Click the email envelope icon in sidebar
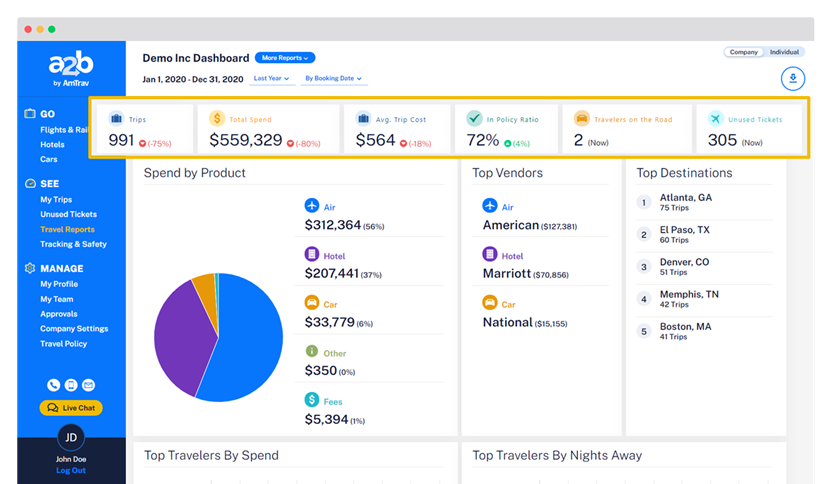The height and width of the screenshot is (484, 832). click(x=88, y=385)
